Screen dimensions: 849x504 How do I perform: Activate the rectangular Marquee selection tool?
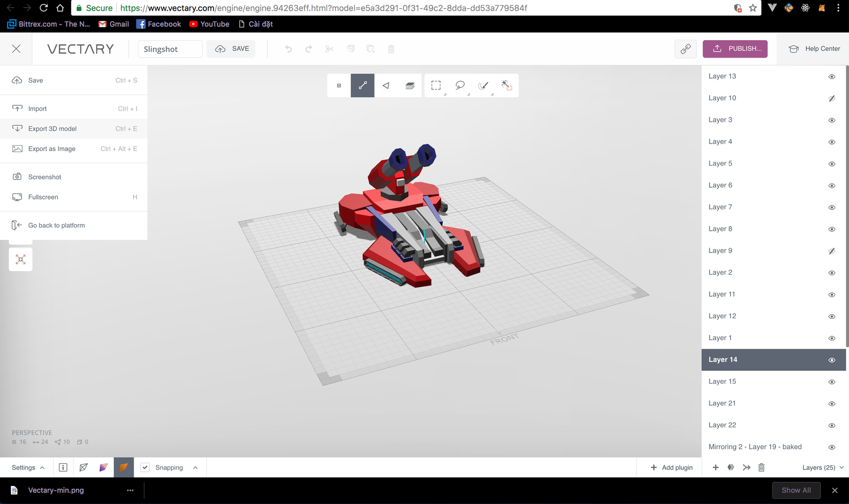[435, 85]
